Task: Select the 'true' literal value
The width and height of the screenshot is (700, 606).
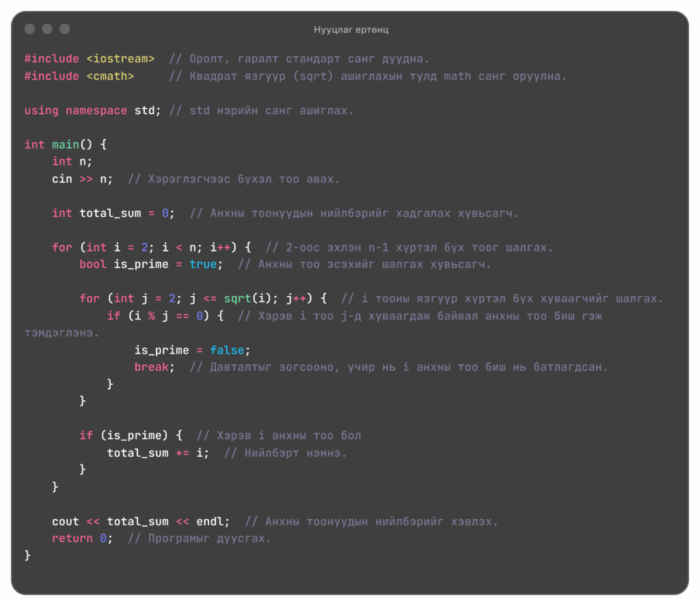Action: click(203, 264)
